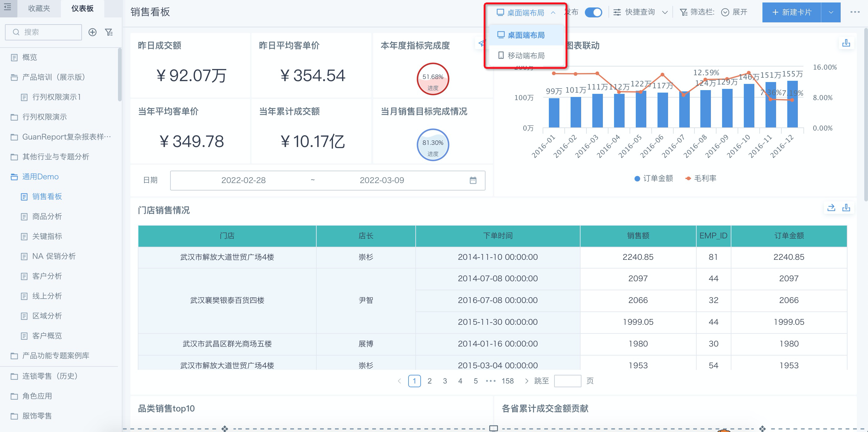Switch to the 收藏夹 tab

click(39, 8)
